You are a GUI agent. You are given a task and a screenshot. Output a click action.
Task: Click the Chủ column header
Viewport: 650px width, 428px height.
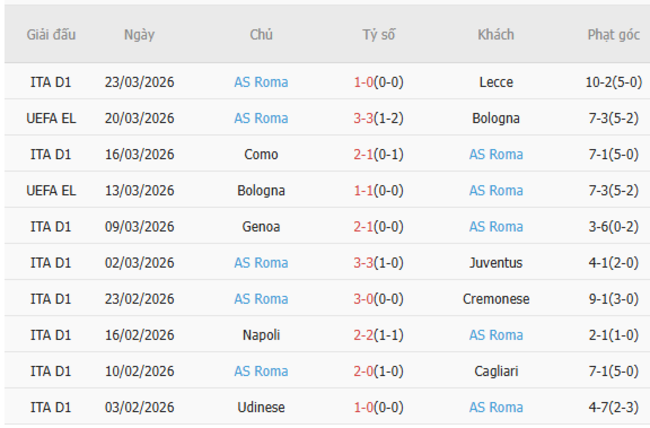coord(261,34)
